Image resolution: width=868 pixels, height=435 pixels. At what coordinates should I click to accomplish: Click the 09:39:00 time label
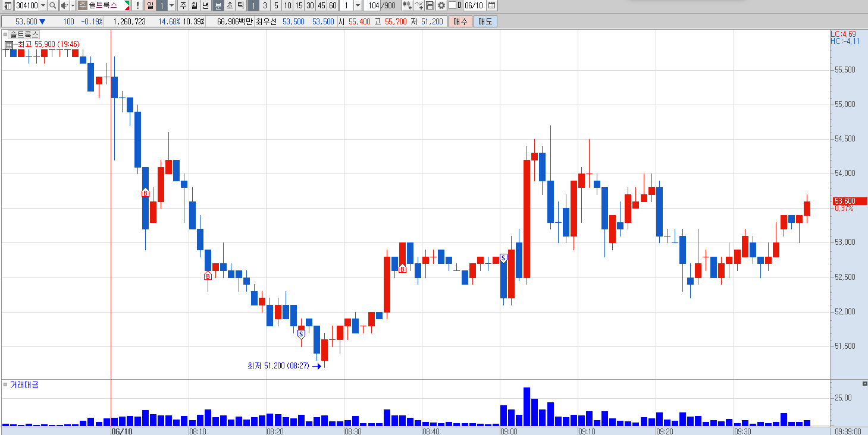(x=848, y=430)
